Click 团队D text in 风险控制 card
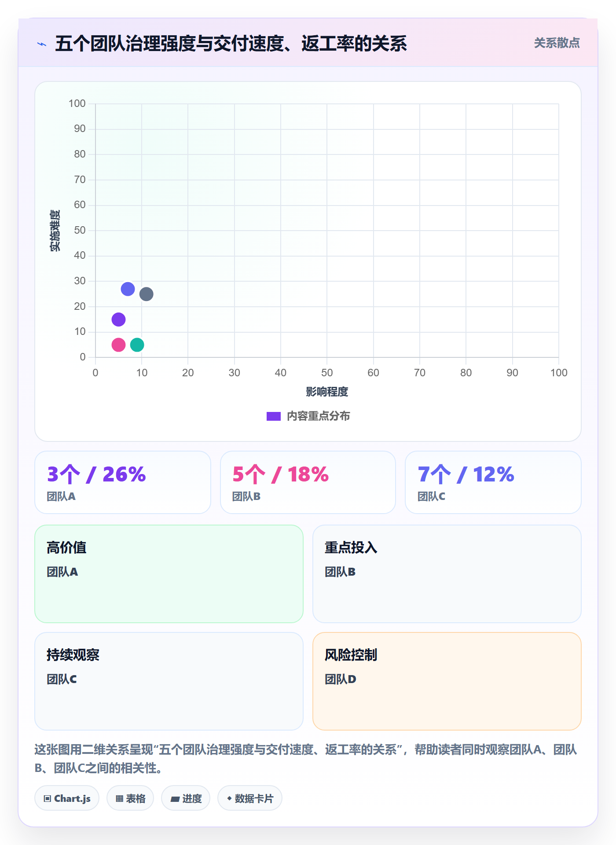 [x=340, y=679]
